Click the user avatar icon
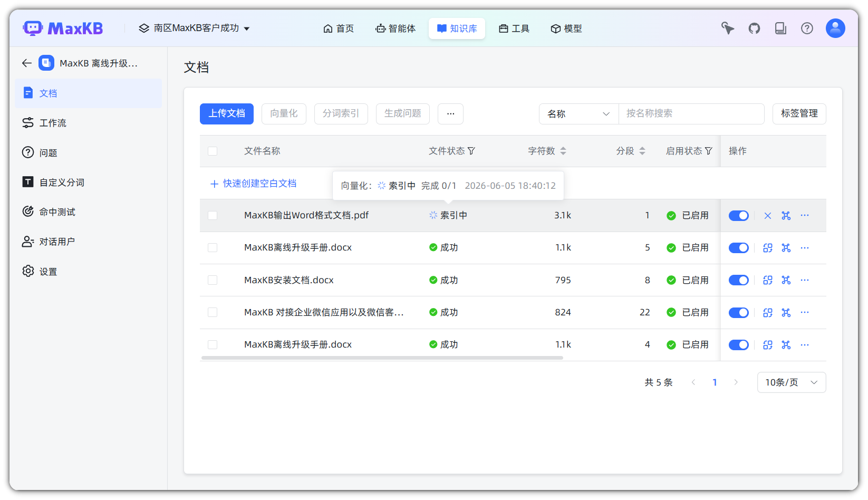Image resolution: width=868 pixels, height=500 pixels. click(x=835, y=28)
